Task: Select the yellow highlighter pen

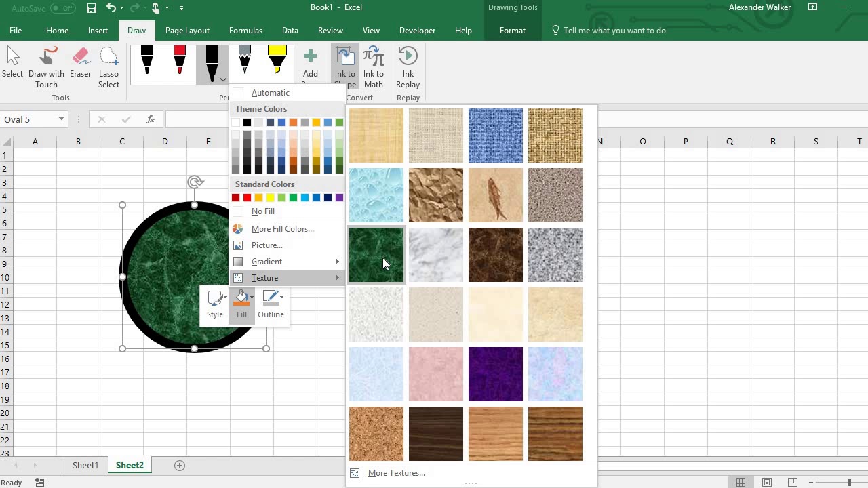Action: 277,60
